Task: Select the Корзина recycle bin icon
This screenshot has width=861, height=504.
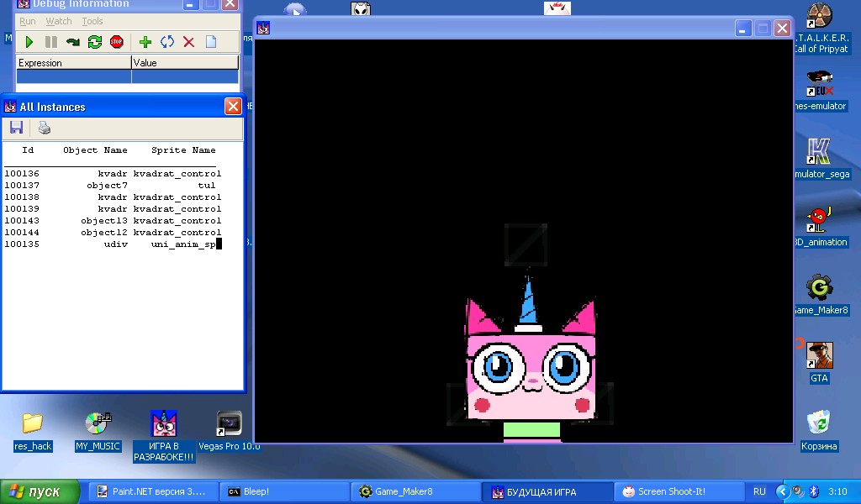Action: click(x=819, y=431)
